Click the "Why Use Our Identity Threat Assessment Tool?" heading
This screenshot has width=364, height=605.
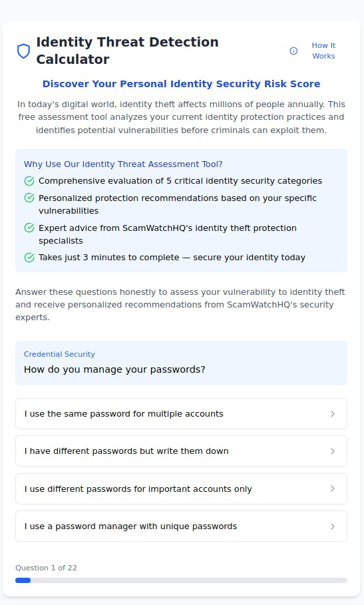pos(123,164)
